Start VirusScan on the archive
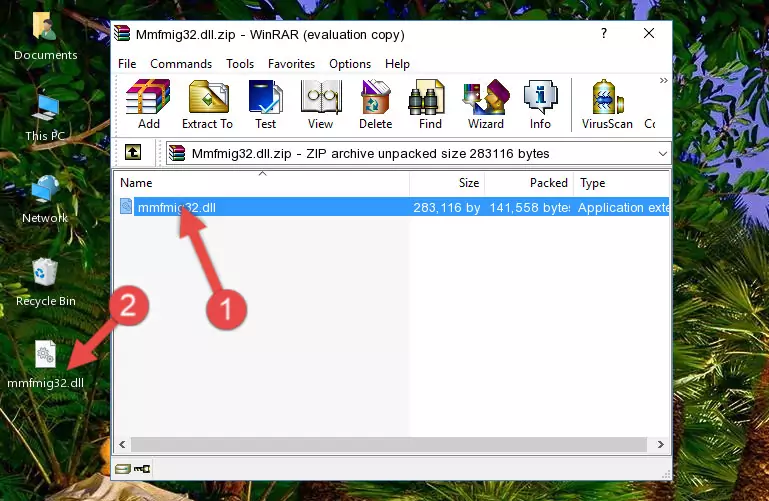This screenshot has width=769, height=501. point(607,104)
